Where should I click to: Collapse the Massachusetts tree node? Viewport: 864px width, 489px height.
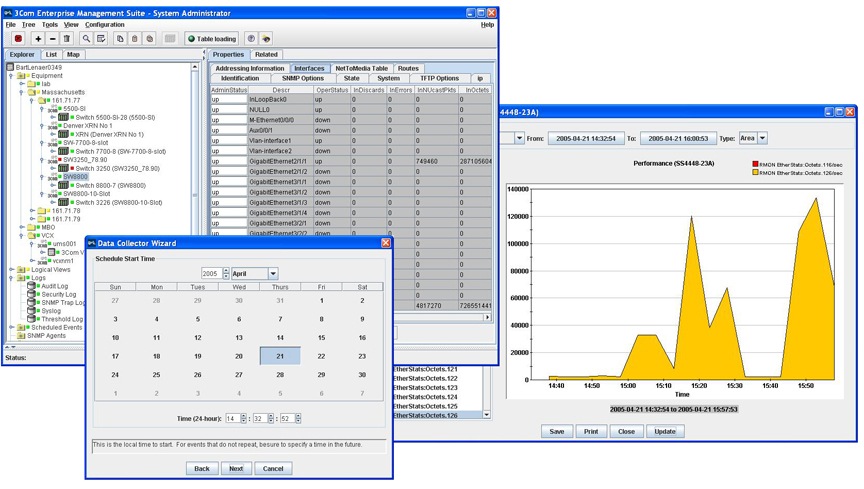[22, 92]
